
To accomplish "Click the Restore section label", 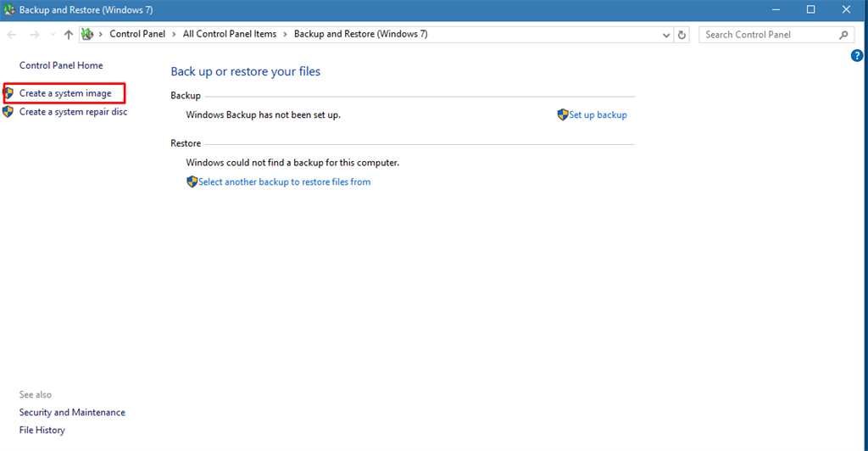I will pyautogui.click(x=186, y=143).
